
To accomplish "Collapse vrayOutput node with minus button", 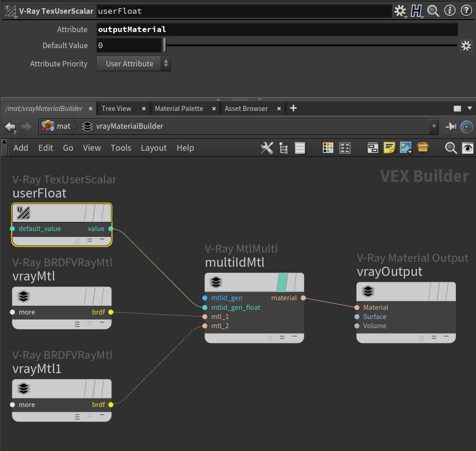I will tap(446, 337).
